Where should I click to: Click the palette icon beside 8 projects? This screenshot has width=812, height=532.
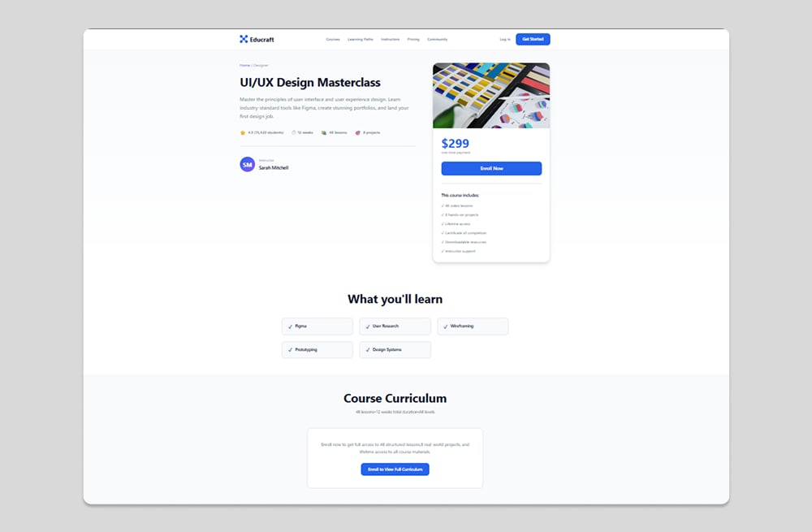(x=357, y=132)
